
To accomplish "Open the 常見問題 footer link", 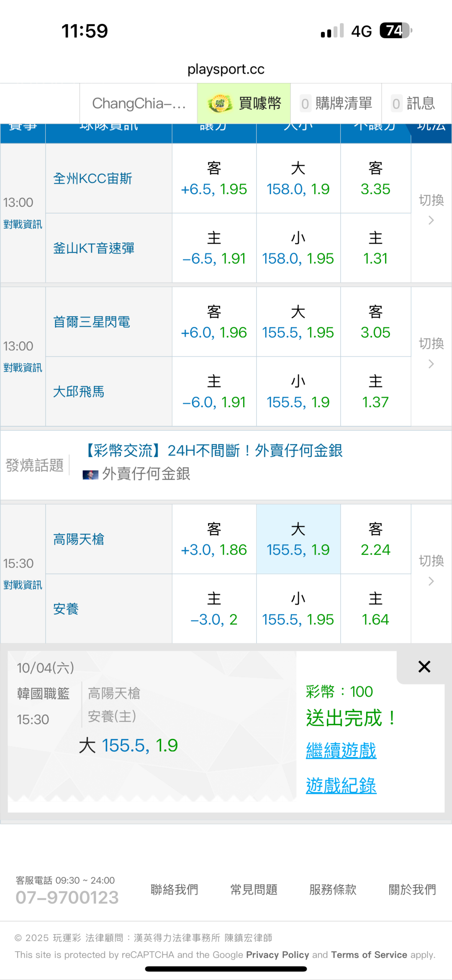I will tap(254, 890).
